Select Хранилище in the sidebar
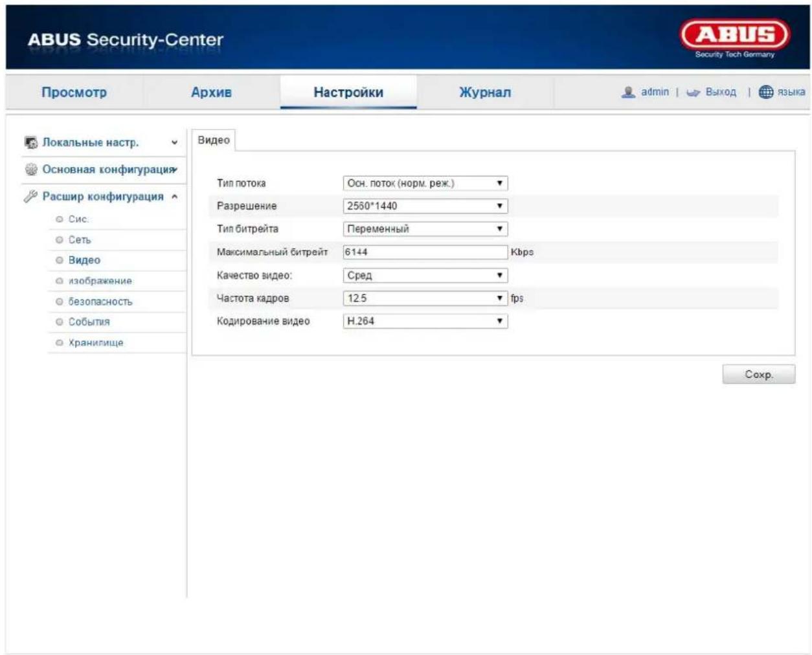This screenshot has width=812, height=655. 96,342
